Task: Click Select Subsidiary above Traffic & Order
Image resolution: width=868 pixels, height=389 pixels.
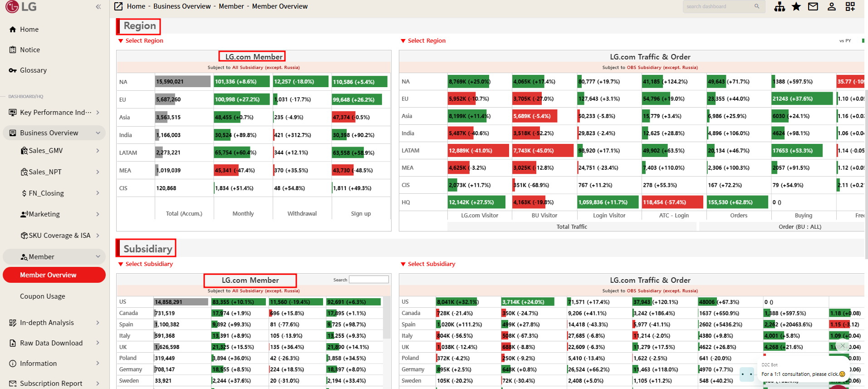Action: (x=431, y=264)
